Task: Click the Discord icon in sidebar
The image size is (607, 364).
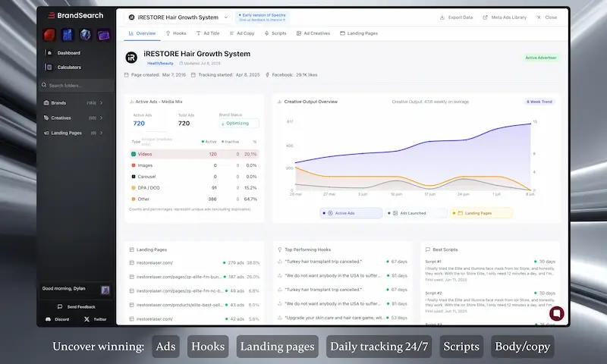Action: point(48,319)
